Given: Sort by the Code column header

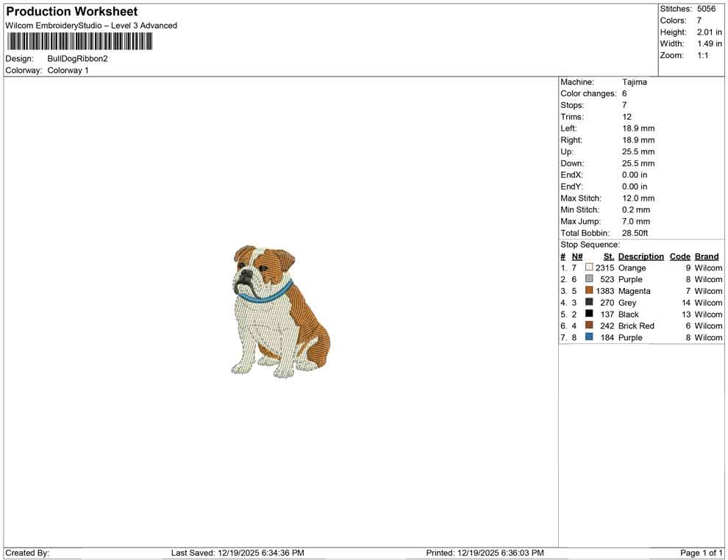Looking at the screenshot, I should click(x=679, y=256).
